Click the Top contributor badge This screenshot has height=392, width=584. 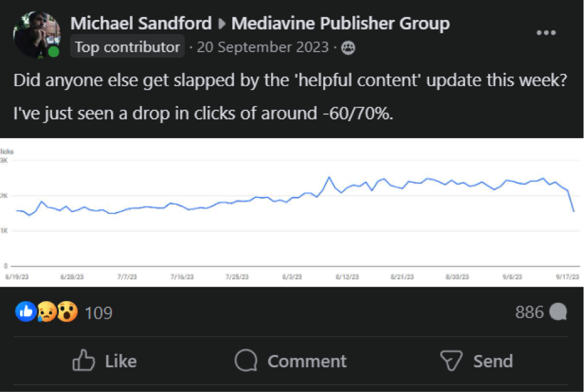pos(127,47)
